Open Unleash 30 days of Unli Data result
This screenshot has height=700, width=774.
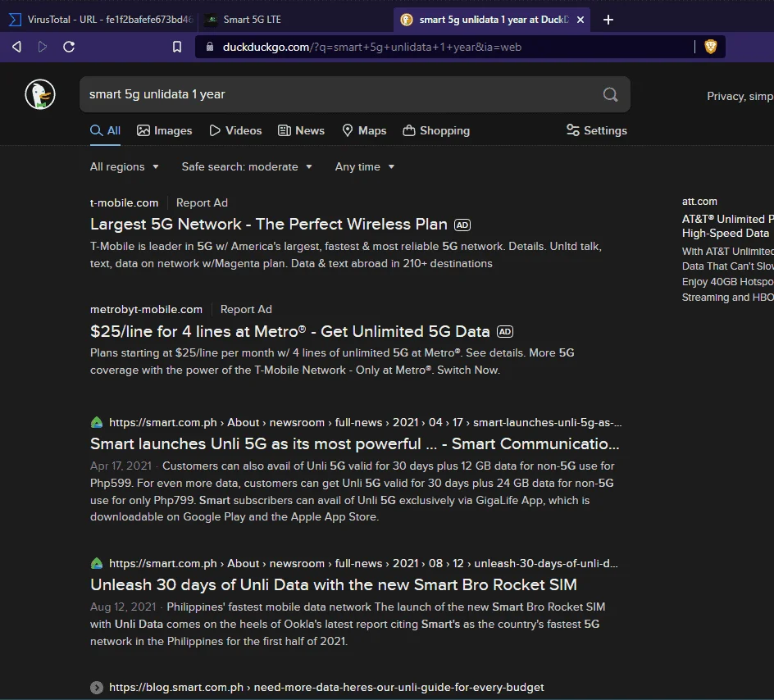point(333,584)
